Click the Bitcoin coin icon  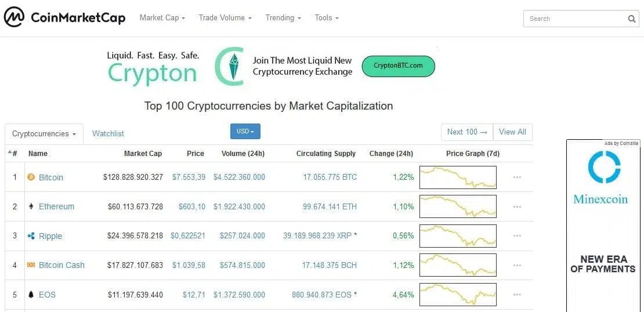(31, 177)
